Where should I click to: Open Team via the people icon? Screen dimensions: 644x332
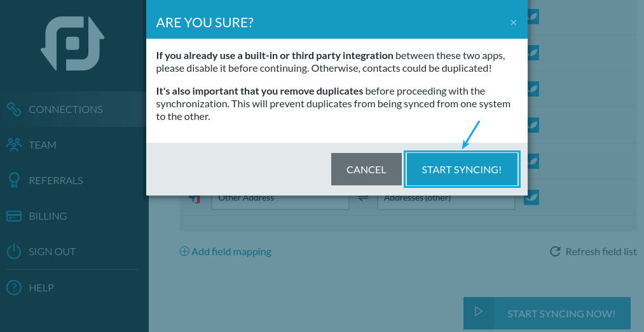14,145
